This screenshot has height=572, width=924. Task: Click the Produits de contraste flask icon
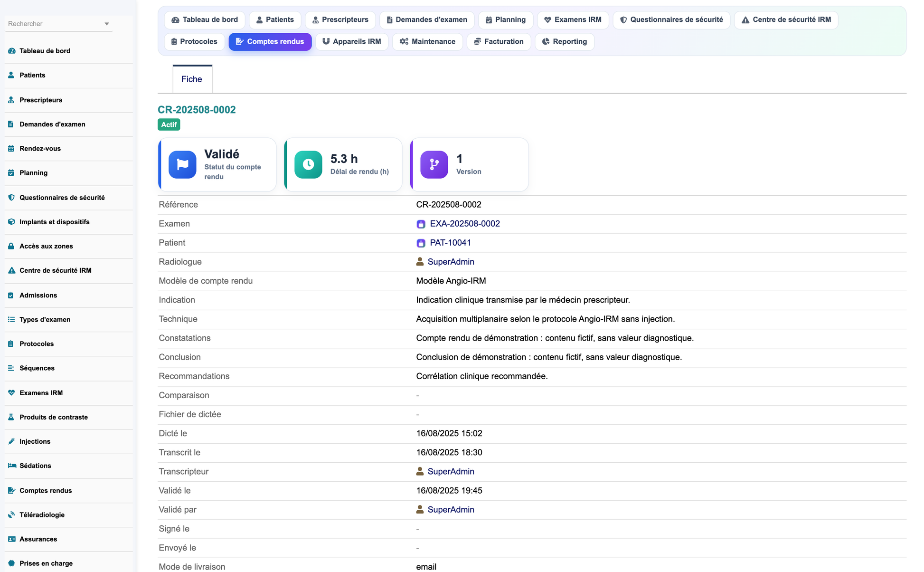point(11,417)
